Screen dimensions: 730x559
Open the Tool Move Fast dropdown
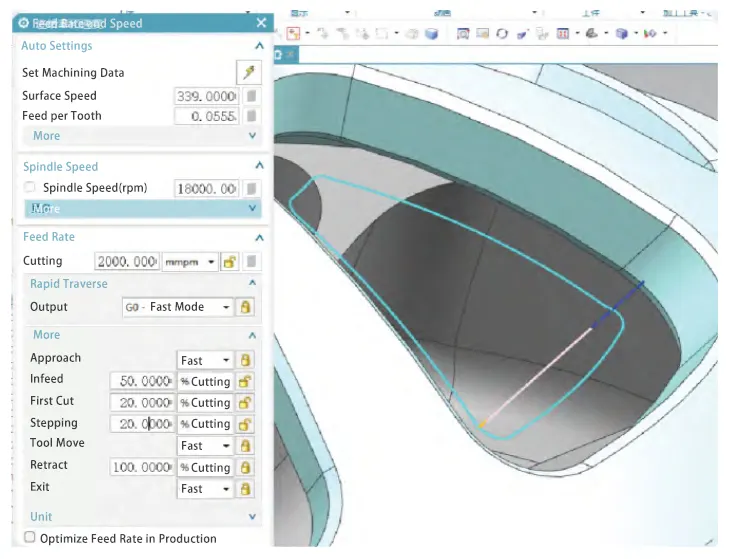point(205,446)
